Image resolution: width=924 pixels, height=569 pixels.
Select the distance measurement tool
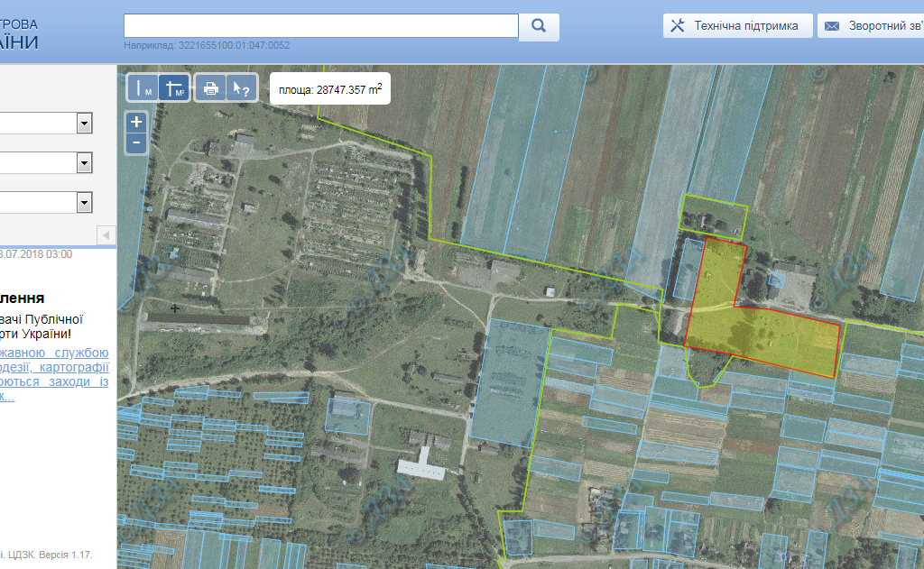(x=143, y=87)
